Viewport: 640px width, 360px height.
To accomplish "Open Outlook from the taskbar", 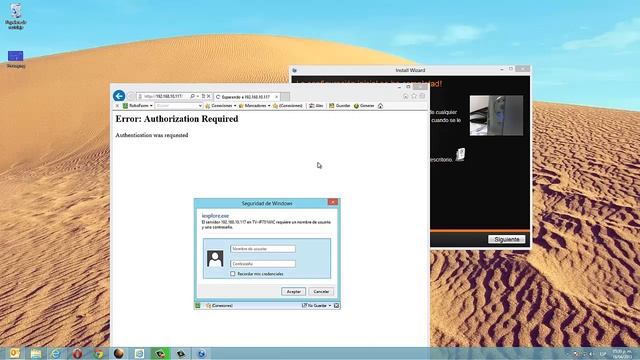I will pyautogui.click(x=14, y=353).
